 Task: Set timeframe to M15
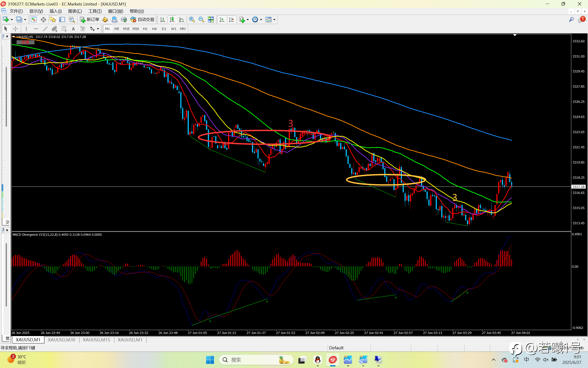click(126, 29)
